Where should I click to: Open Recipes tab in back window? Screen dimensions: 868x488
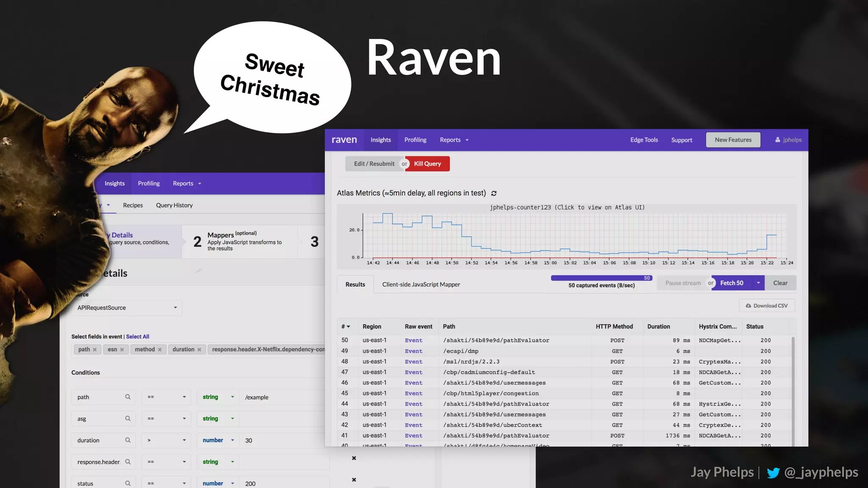click(133, 205)
